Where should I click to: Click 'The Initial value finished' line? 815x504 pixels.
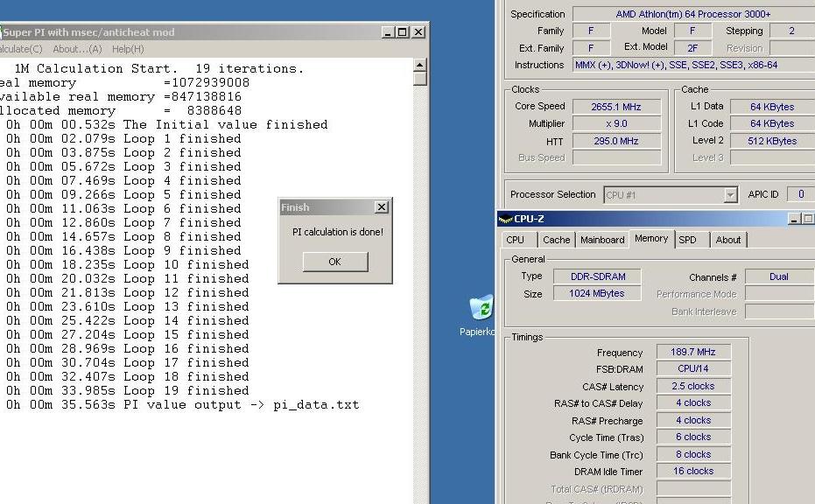pos(167,125)
